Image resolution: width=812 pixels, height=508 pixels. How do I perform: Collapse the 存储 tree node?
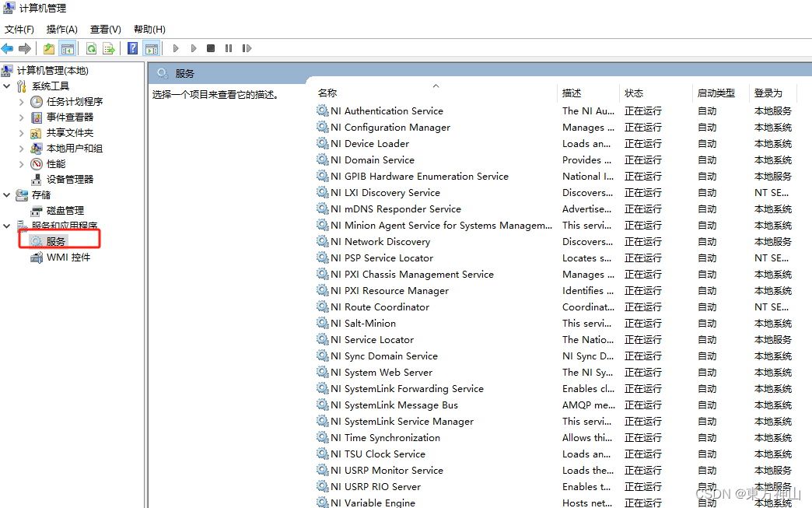pyautogui.click(x=7, y=194)
